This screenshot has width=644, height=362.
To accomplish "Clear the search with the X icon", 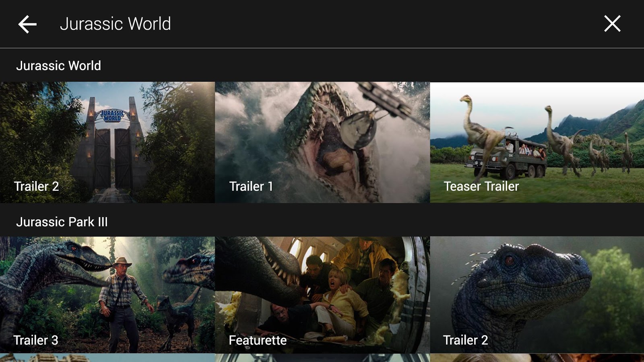I will 612,24.
